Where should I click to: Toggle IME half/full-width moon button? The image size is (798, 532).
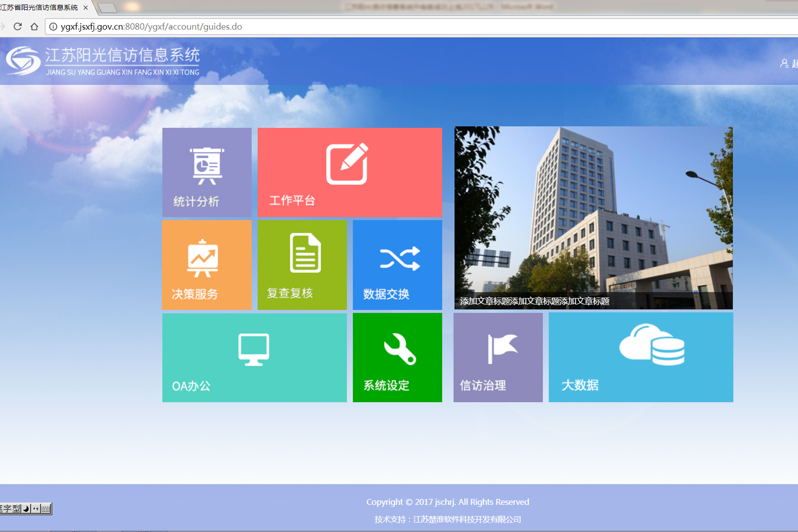(x=26, y=508)
